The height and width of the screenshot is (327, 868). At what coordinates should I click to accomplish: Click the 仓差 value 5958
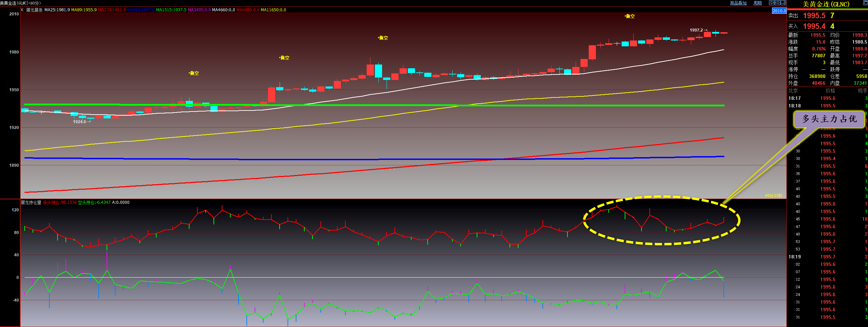861,76
